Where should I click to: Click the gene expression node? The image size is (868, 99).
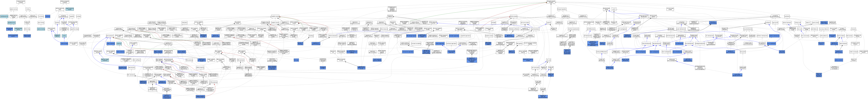click(110, 36)
